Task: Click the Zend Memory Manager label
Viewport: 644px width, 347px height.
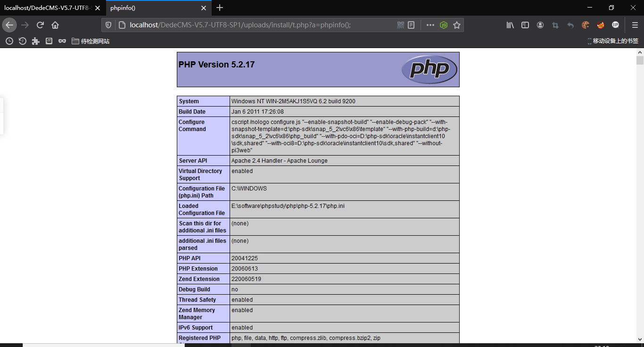Action: 197,314
